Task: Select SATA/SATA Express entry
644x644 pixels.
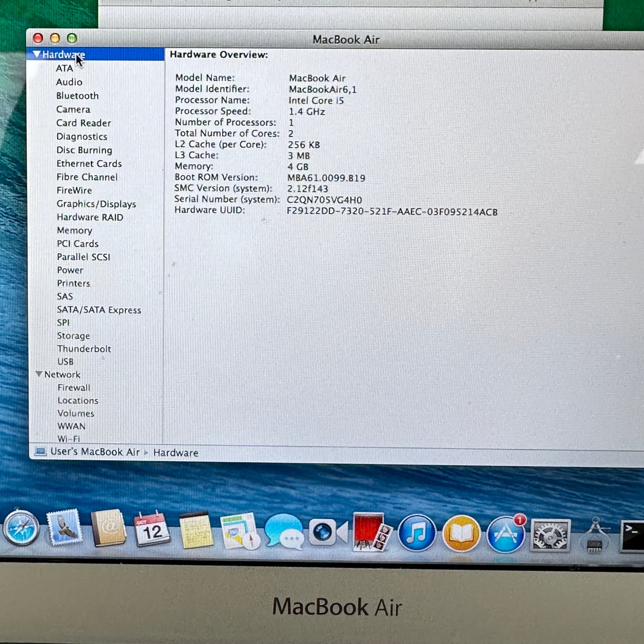Action: click(99, 310)
